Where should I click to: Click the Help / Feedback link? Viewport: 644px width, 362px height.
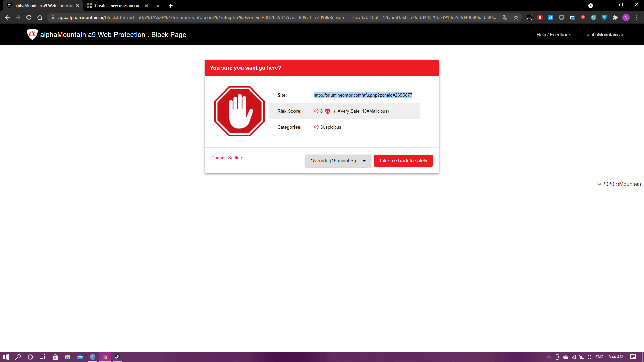(553, 35)
